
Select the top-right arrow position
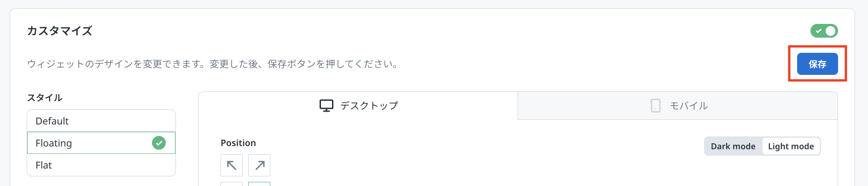259,165
